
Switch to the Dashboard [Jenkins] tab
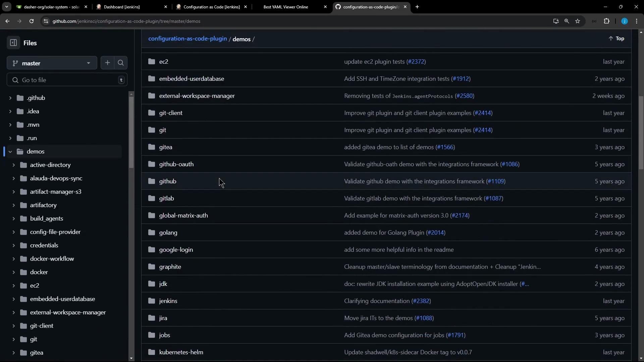pyautogui.click(x=132, y=7)
